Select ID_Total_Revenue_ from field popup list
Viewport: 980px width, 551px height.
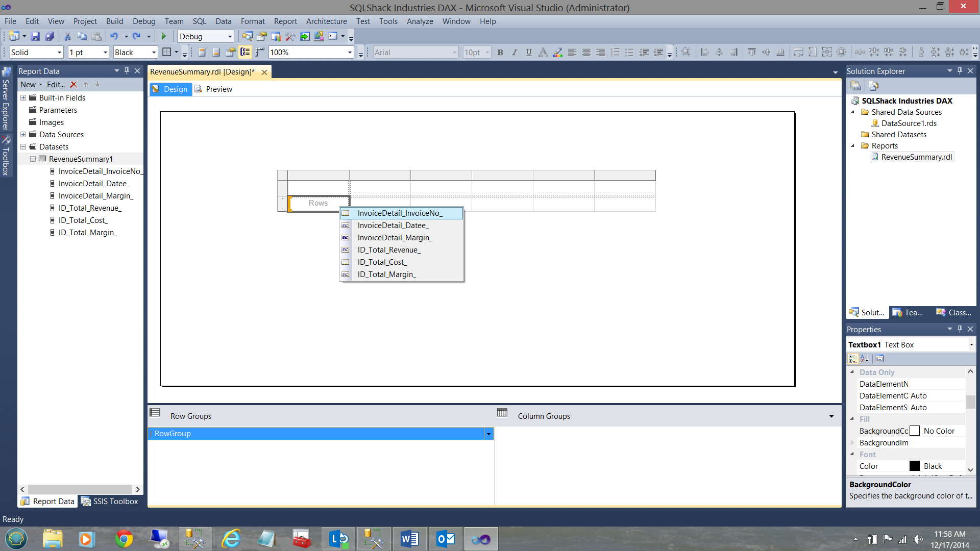(x=389, y=250)
